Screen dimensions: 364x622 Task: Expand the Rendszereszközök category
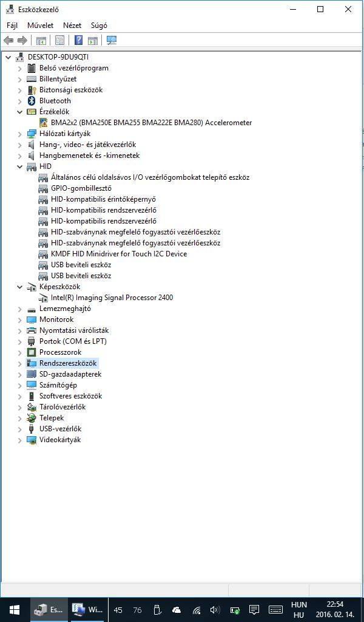[x=20, y=363]
